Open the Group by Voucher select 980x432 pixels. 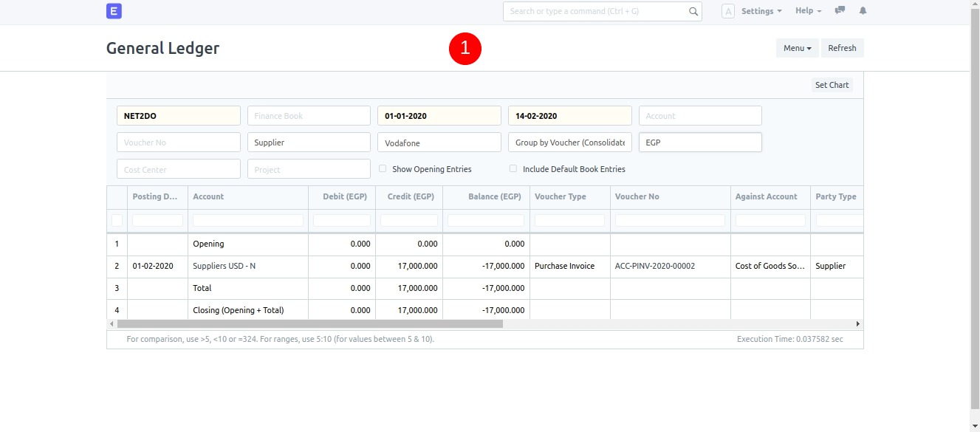point(570,143)
